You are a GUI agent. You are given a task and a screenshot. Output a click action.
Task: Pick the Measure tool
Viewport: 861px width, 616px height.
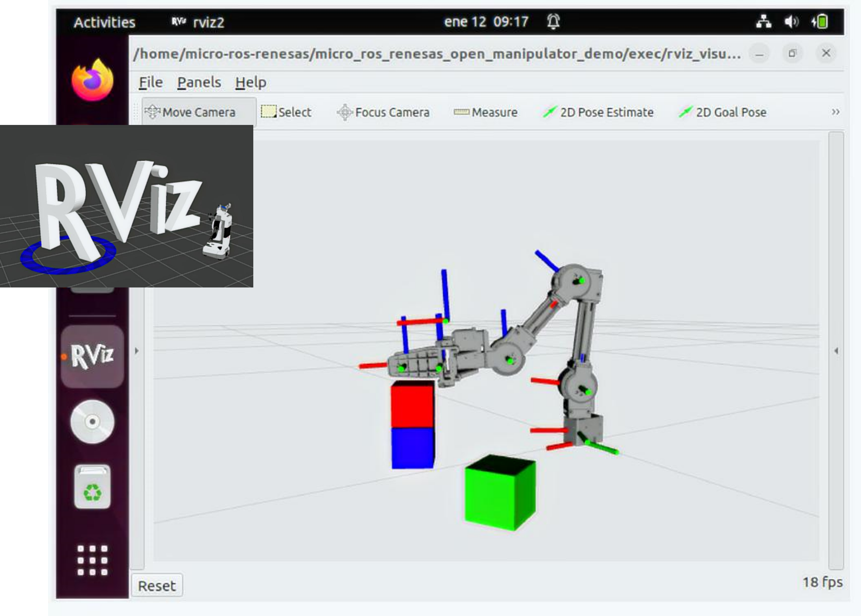point(486,112)
